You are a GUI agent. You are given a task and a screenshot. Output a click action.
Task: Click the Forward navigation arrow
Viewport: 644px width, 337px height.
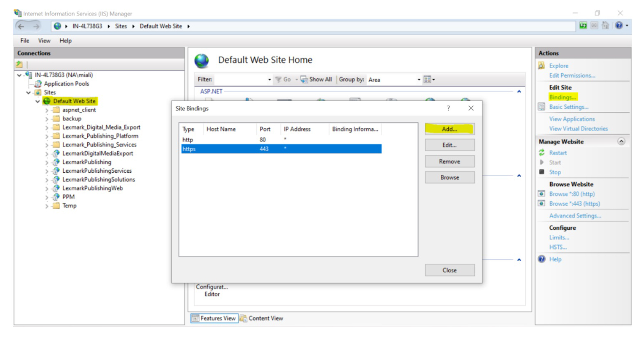pos(36,26)
